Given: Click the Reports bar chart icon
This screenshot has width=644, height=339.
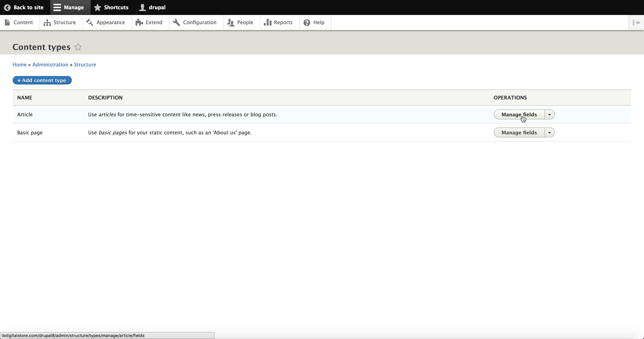Looking at the screenshot, I should [x=267, y=22].
